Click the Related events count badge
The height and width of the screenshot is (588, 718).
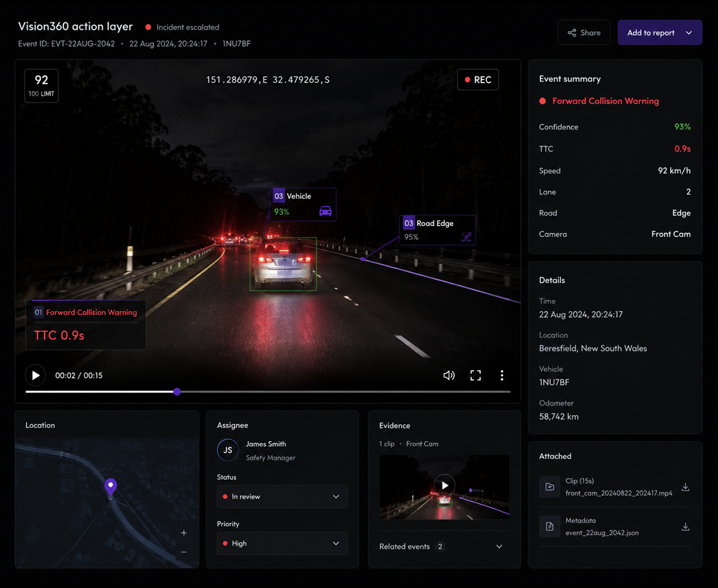[440, 546]
